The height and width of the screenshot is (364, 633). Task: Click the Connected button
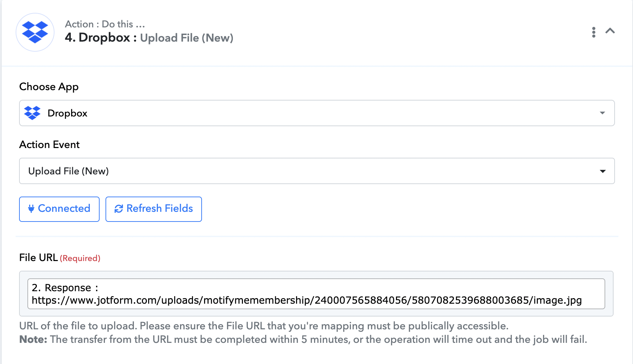pyautogui.click(x=59, y=209)
